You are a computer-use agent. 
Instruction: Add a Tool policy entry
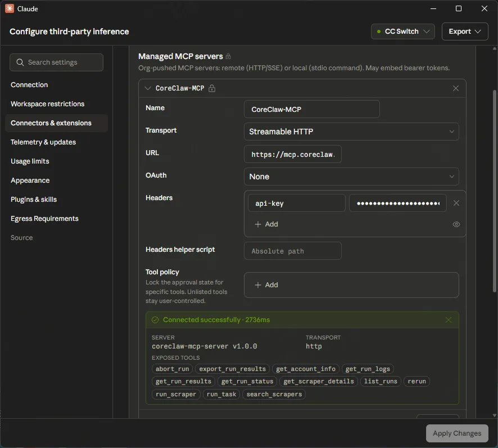[266, 285]
